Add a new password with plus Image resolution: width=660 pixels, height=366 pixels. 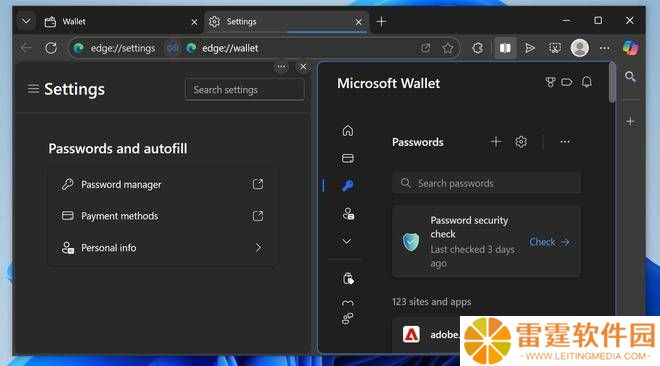point(496,142)
